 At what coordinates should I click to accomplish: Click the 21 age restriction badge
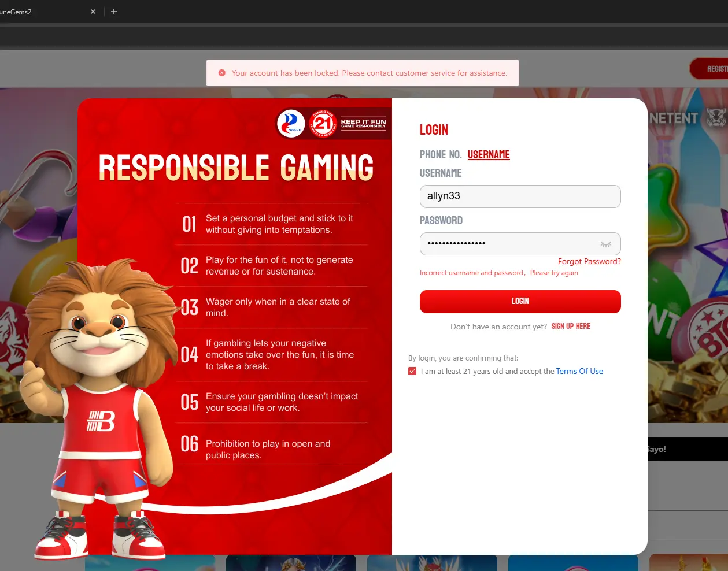click(x=323, y=123)
